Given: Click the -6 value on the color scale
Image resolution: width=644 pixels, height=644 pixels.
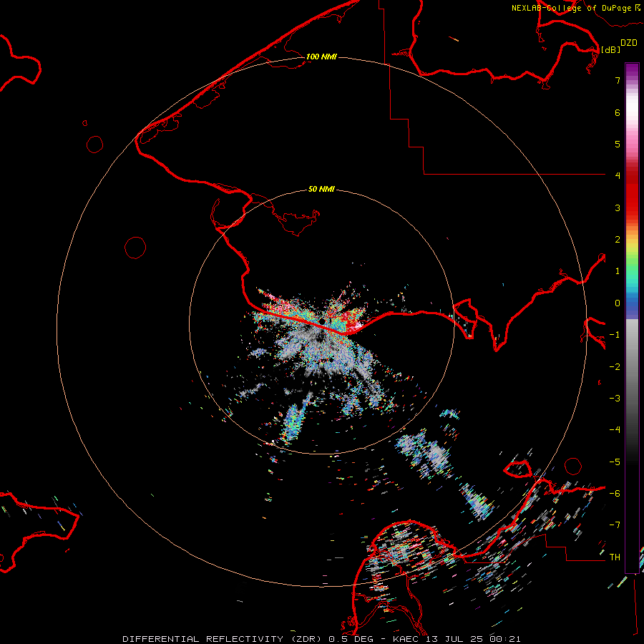Looking at the screenshot, I should pos(615,494).
